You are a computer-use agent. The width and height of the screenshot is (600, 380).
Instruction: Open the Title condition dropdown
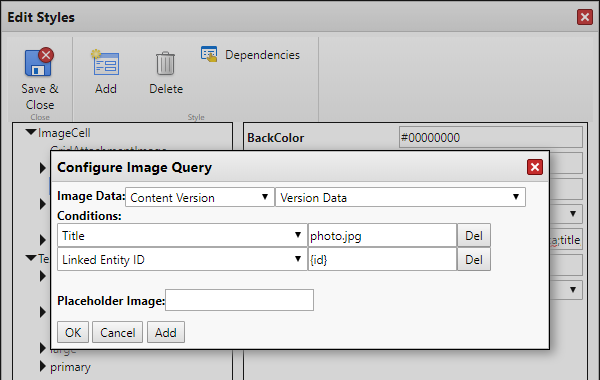click(182, 235)
